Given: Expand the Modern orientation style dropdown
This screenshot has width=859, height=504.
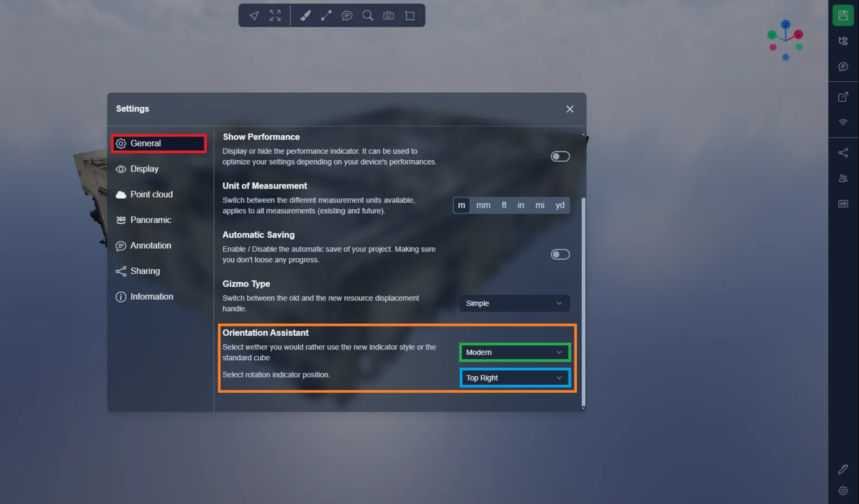Looking at the screenshot, I should click(514, 352).
